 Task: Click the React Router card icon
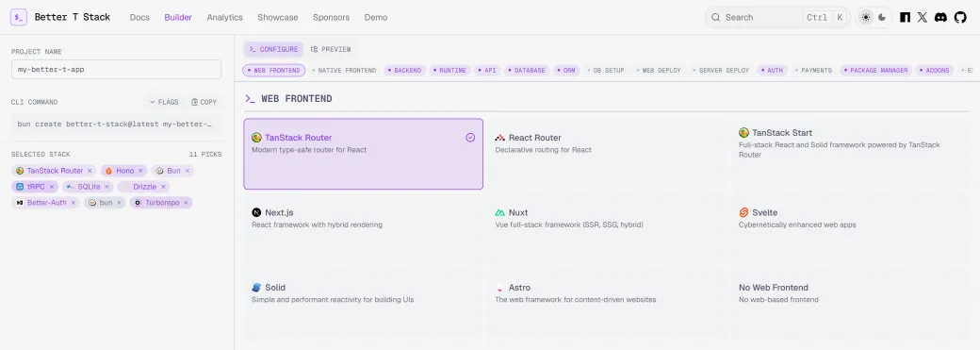500,138
